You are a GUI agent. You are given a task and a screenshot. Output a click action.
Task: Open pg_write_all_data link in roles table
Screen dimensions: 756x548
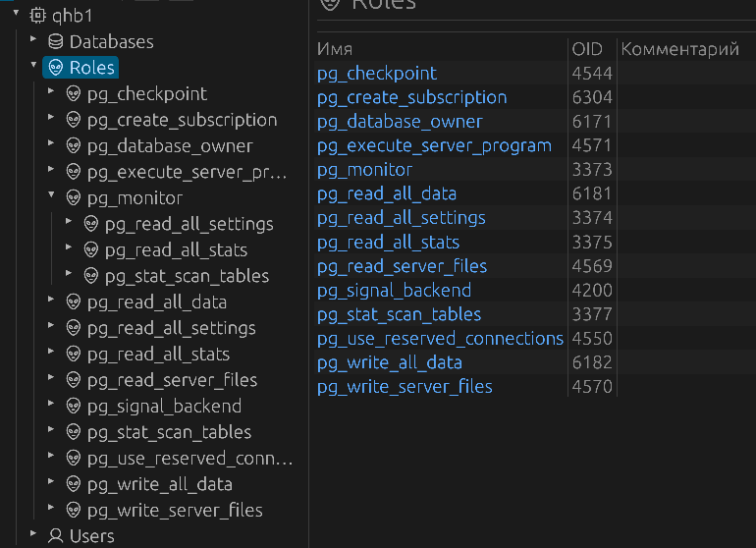[389, 362]
